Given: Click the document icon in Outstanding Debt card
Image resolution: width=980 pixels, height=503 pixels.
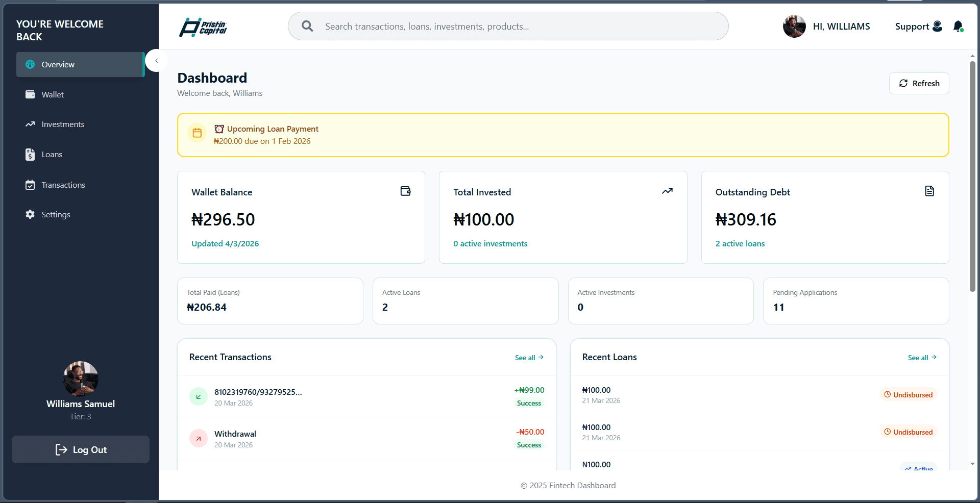Looking at the screenshot, I should pos(929,191).
